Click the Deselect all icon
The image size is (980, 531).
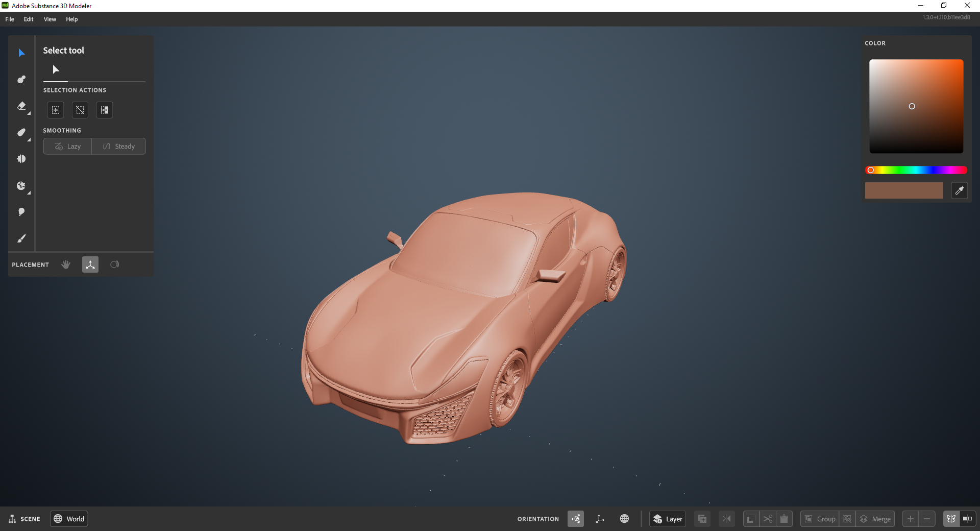pos(80,110)
